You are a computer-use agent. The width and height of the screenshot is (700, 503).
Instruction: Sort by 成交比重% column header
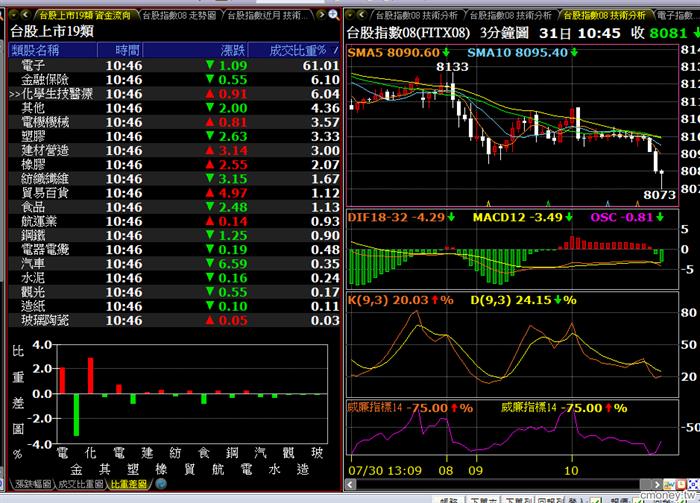tap(294, 50)
